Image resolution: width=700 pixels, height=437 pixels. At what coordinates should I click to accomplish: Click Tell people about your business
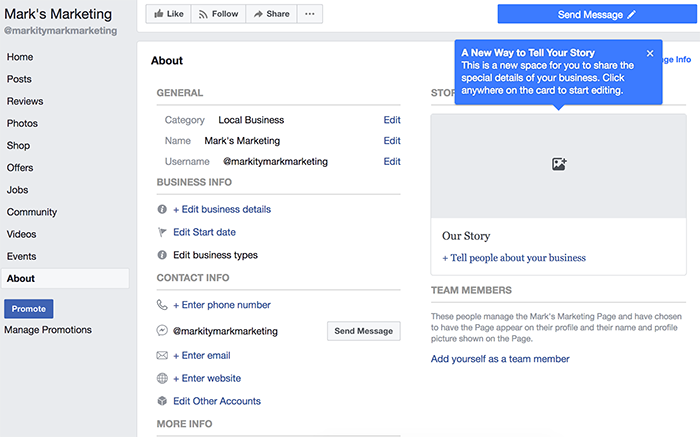pos(514,258)
